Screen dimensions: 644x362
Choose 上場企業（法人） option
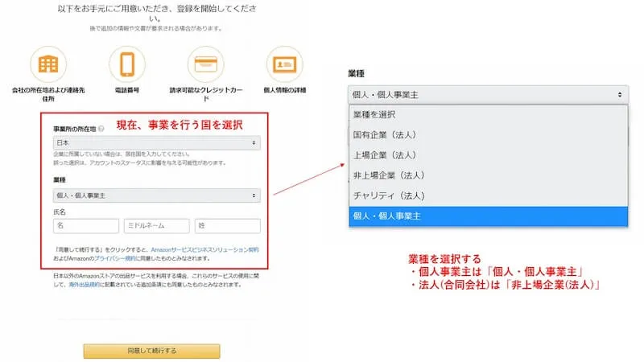click(x=488, y=154)
